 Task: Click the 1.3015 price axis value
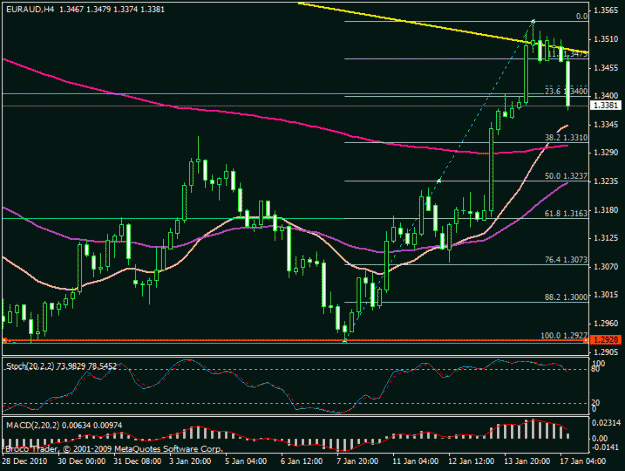(x=606, y=294)
